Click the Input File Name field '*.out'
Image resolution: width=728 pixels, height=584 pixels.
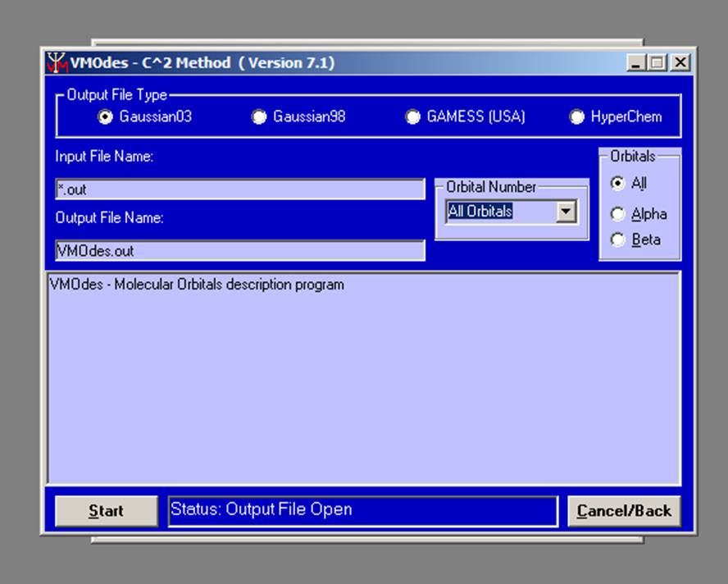[x=240, y=189]
